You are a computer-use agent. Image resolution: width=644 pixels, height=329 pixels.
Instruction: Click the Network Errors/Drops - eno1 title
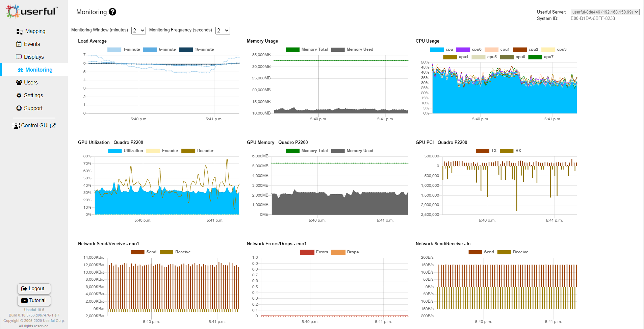(277, 244)
